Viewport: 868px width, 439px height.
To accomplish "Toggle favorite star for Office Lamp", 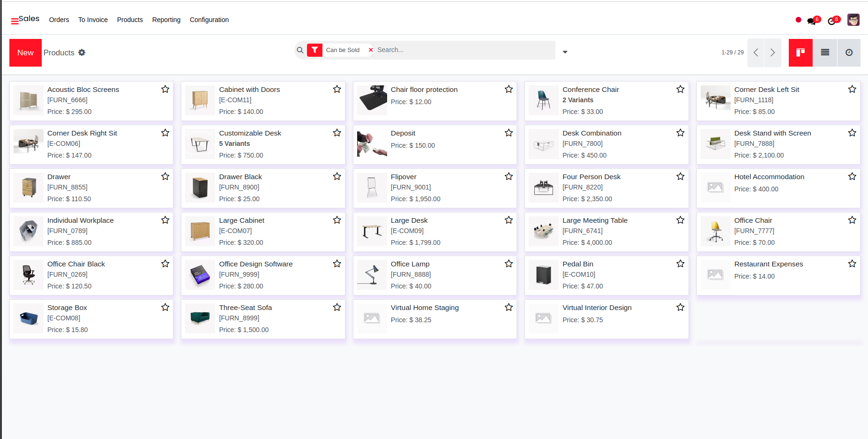I will tap(509, 264).
